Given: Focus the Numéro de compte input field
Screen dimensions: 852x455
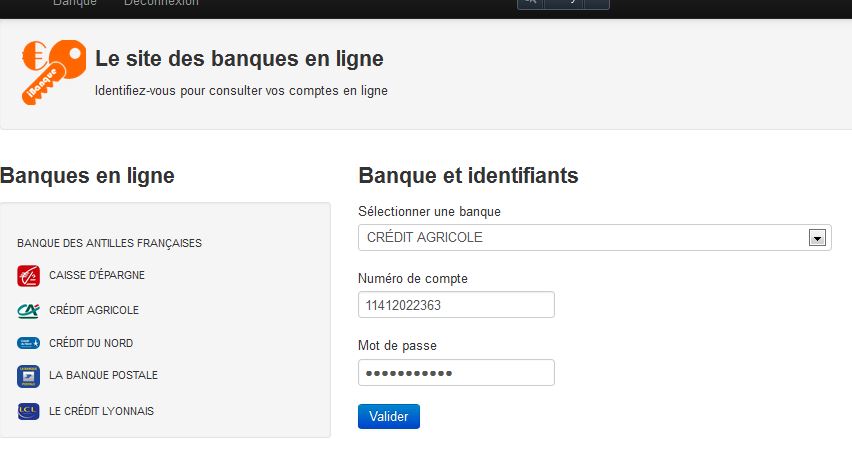Looking at the screenshot, I should coord(456,305).
